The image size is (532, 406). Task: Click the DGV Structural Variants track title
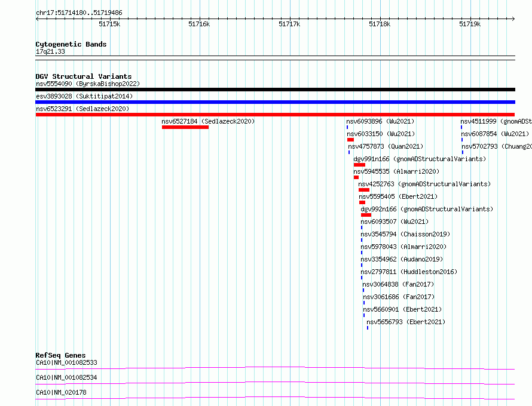[84, 76]
